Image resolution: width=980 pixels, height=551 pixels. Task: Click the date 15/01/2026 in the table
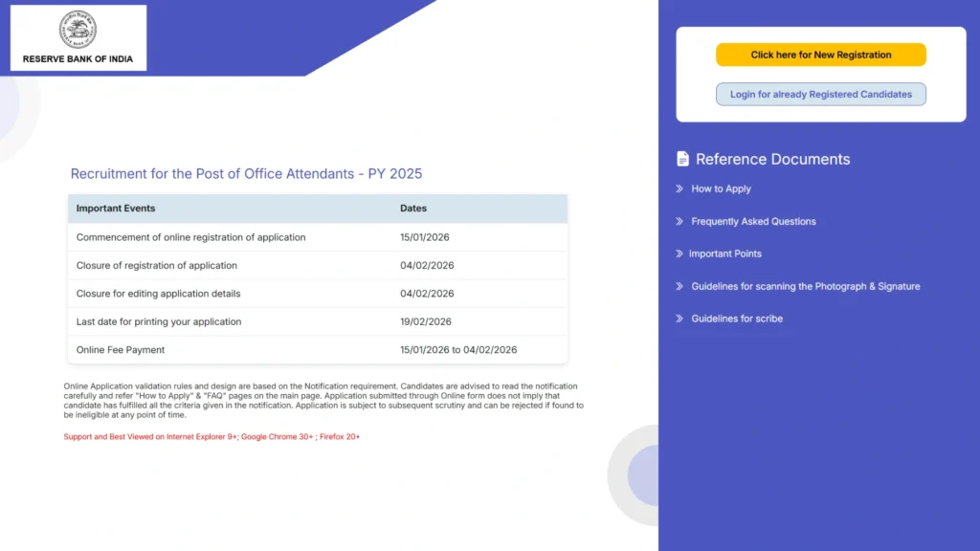(x=425, y=236)
